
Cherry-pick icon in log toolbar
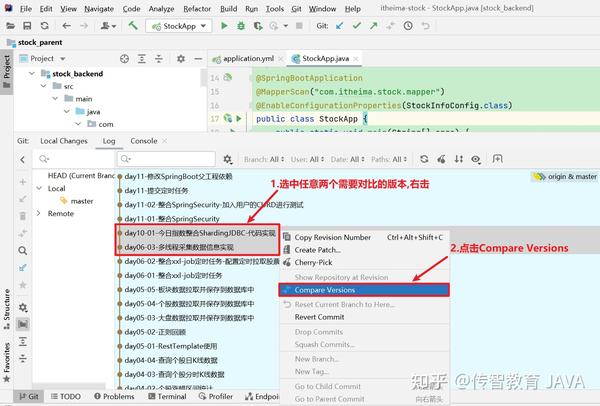(441, 159)
